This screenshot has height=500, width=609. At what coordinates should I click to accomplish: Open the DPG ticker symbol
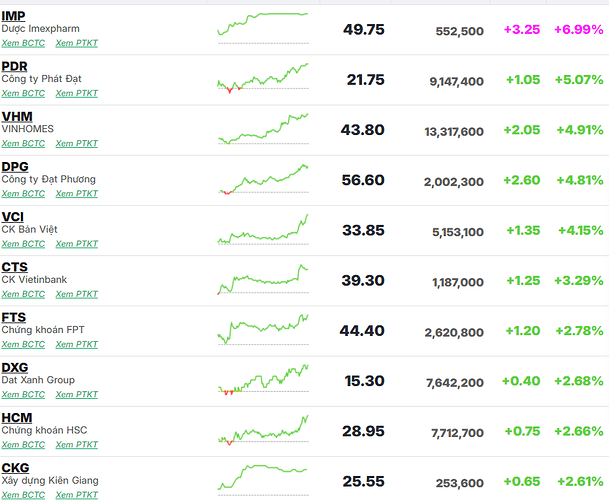[x=15, y=166]
